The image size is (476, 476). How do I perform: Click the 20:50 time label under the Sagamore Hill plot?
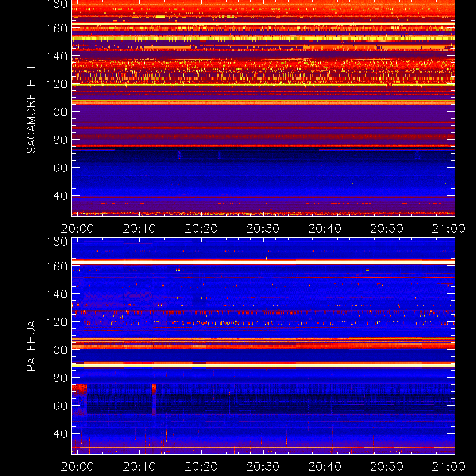tap(387, 228)
